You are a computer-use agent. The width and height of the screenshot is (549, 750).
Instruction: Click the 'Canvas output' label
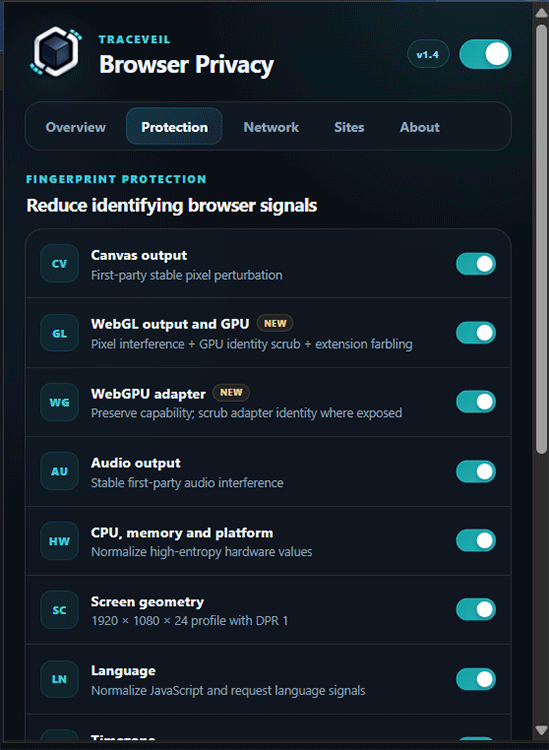click(x=139, y=255)
